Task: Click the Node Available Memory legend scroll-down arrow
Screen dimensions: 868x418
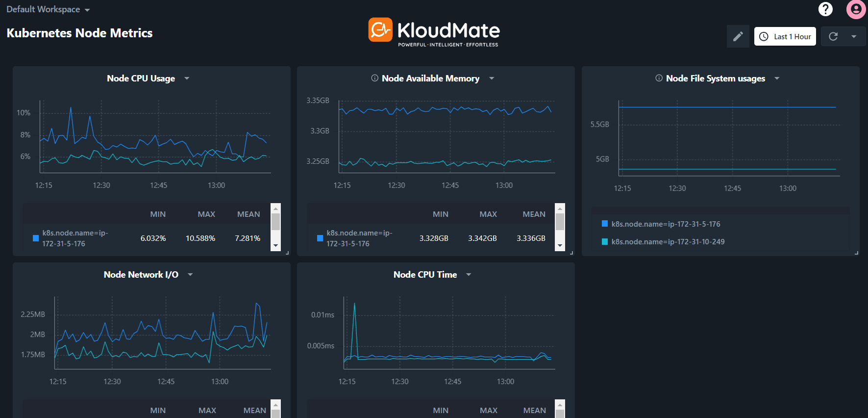Action: click(x=560, y=245)
